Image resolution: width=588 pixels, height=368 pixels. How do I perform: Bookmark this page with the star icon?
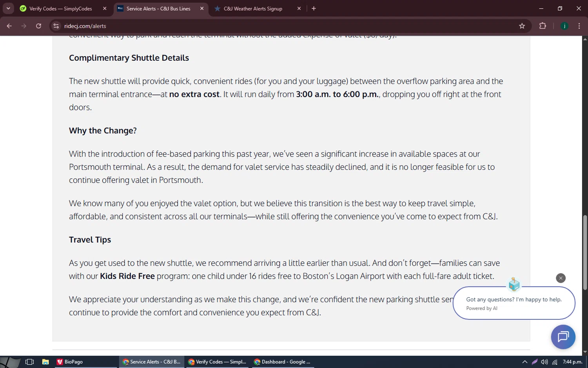pyautogui.click(x=522, y=26)
